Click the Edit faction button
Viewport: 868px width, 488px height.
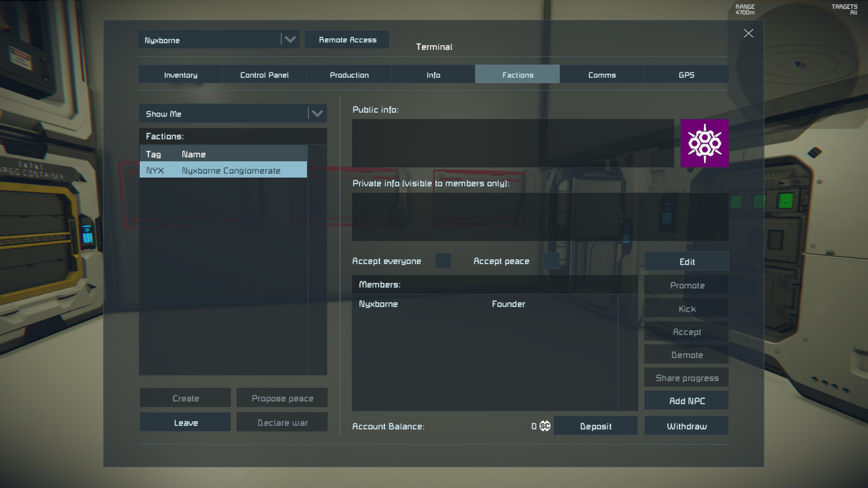point(686,262)
